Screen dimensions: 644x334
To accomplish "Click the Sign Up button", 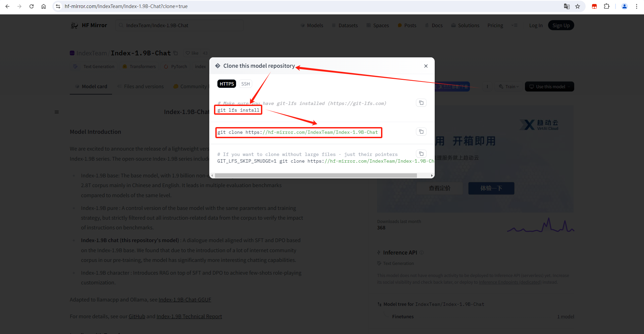I will coord(561,25).
